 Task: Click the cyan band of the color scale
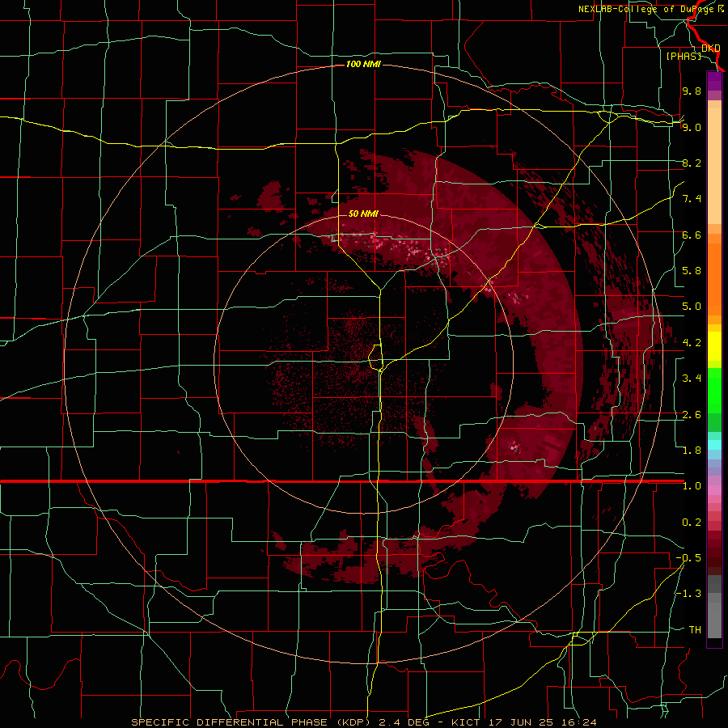coord(714,445)
